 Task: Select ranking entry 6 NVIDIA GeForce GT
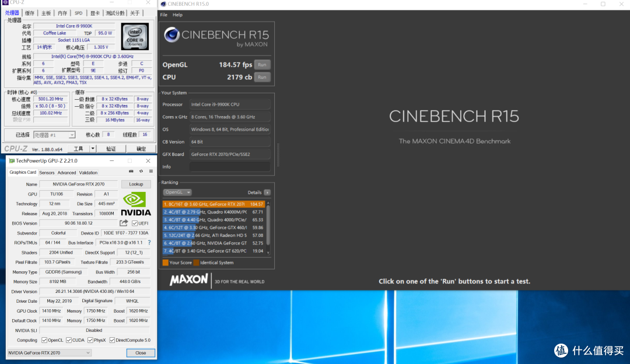(x=213, y=243)
